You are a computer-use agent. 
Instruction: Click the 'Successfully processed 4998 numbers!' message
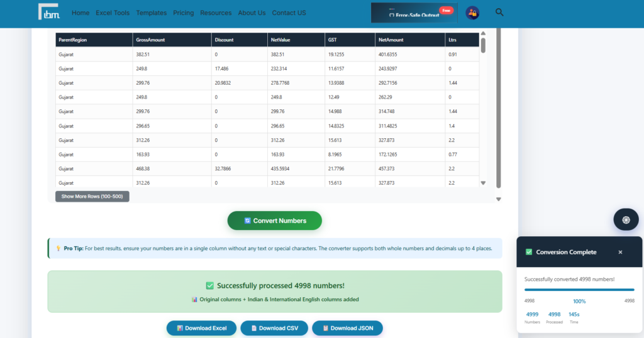[x=280, y=285]
